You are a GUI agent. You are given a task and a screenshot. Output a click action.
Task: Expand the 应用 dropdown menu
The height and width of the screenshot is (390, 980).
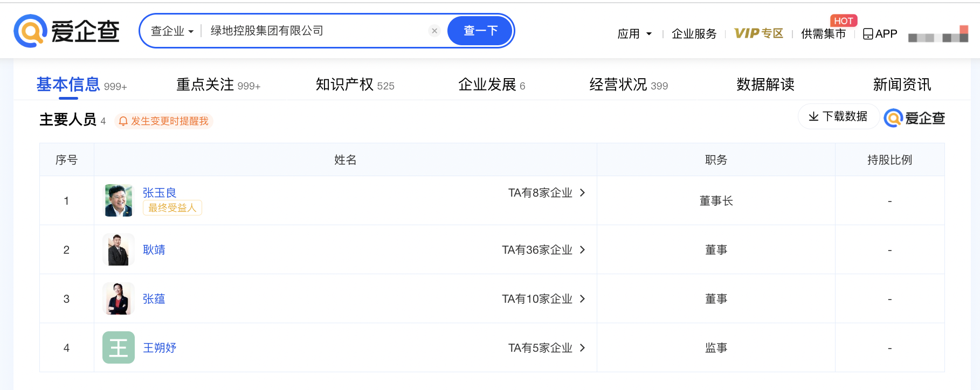634,34
